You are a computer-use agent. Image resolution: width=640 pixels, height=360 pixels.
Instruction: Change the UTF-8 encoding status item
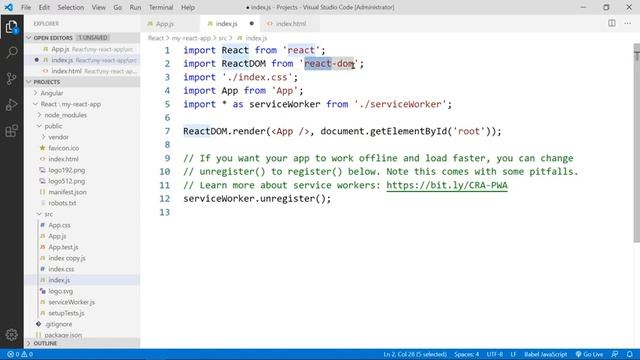click(495, 354)
